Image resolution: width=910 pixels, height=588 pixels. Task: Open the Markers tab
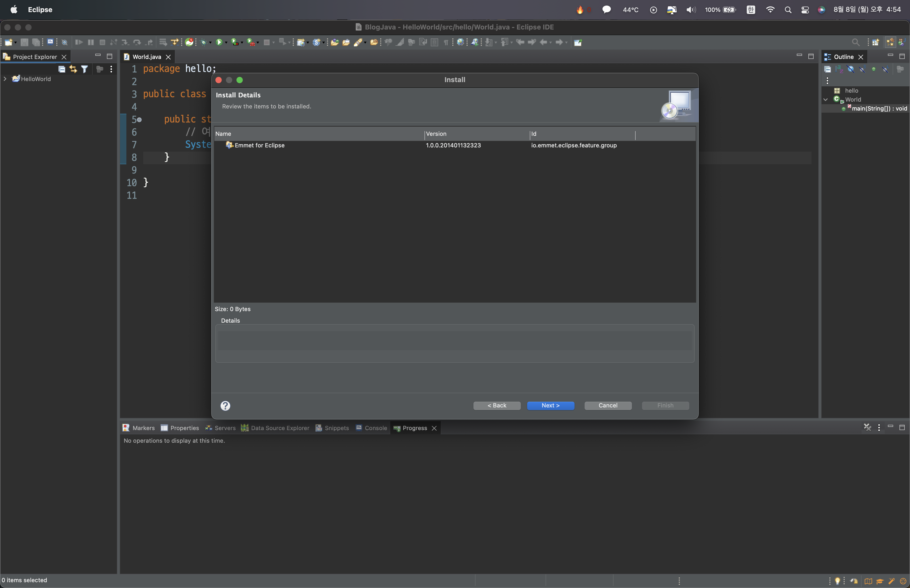pyautogui.click(x=139, y=428)
